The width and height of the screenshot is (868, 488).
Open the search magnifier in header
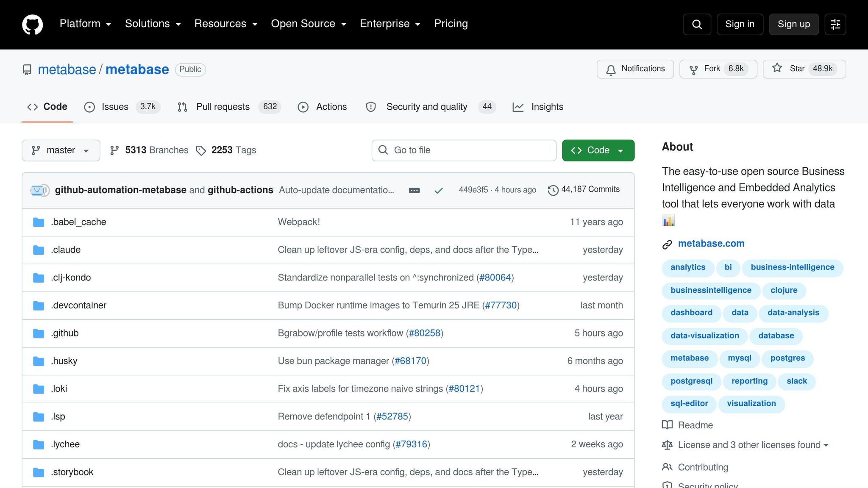(x=697, y=24)
